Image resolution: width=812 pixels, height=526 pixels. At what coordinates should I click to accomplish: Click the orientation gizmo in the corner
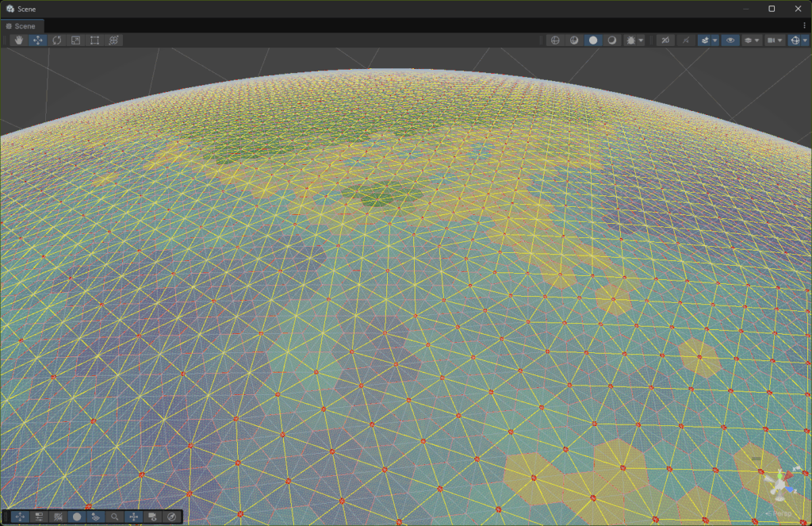coord(781,482)
